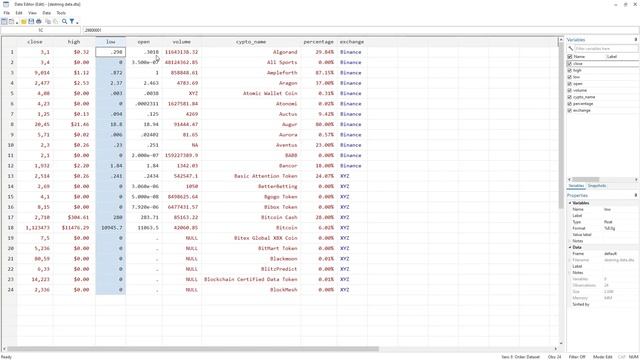Click the low cell showing 10945.7
Screen dimensions: 640x360
[111, 228]
